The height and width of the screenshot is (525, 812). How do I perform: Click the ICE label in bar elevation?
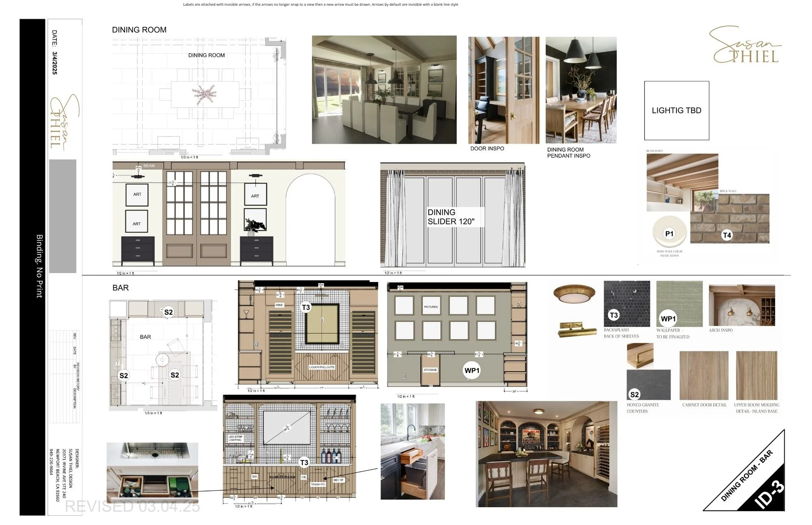point(303,477)
